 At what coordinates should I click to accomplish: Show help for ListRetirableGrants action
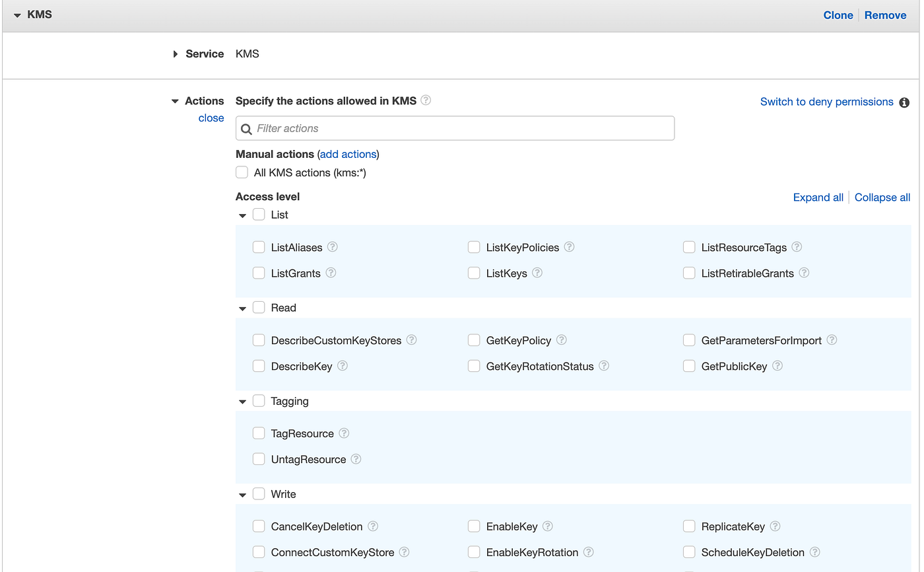(804, 273)
